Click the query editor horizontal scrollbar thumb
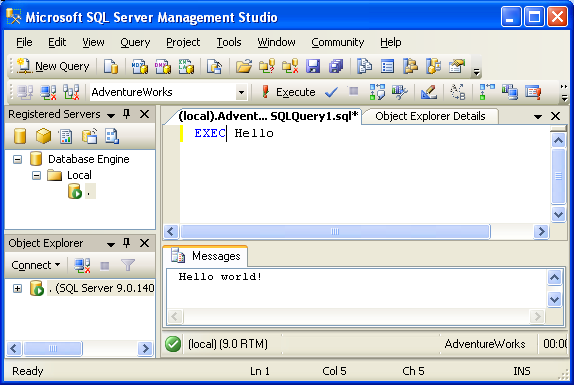This screenshot has width=574, height=385. [335, 232]
